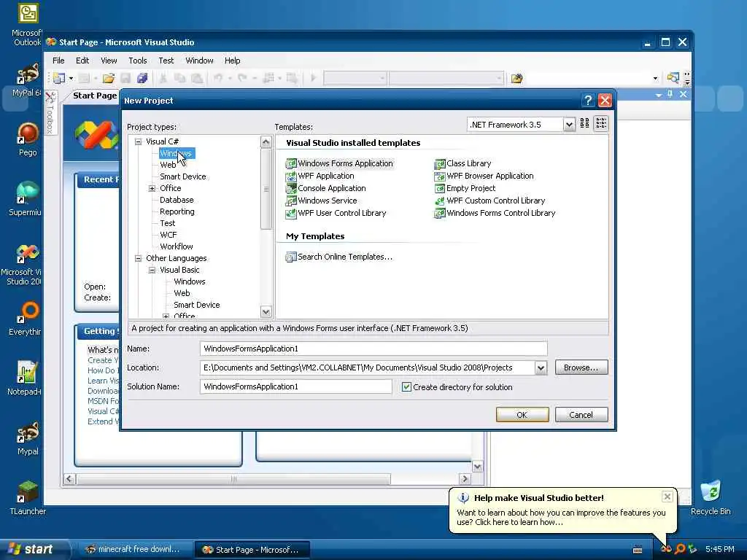Collapse the Other Languages tree node

point(138,258)
